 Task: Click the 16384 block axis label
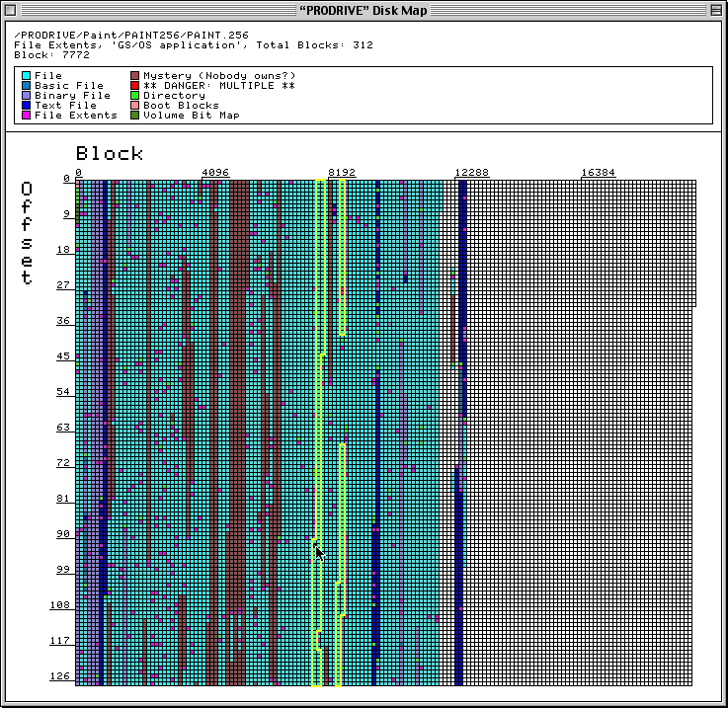click(x=598, y=173)
